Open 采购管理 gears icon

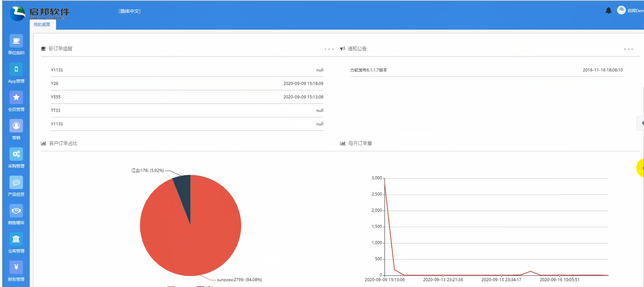[16, 154]
